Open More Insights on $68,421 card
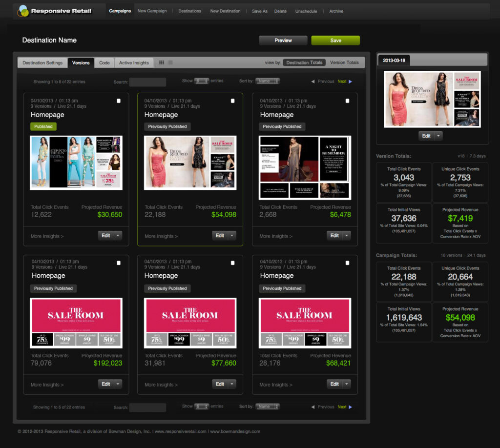 [x=276, y=385]
